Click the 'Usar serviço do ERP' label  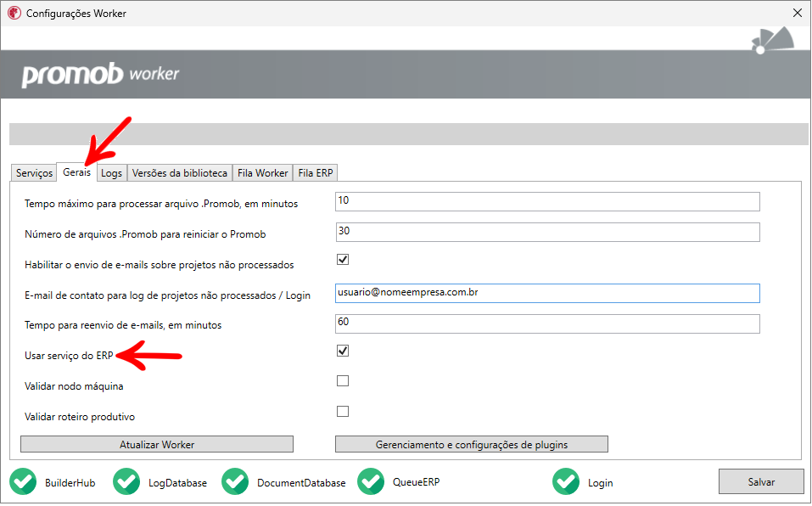[x=69, y=356]
